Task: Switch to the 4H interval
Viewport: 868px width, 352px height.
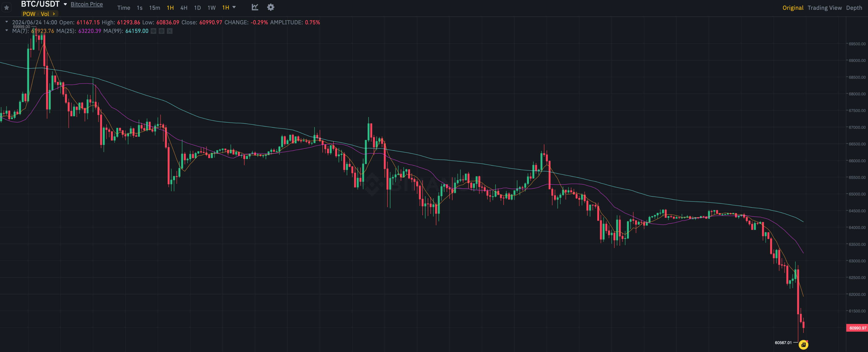Action: coord(184,8)
